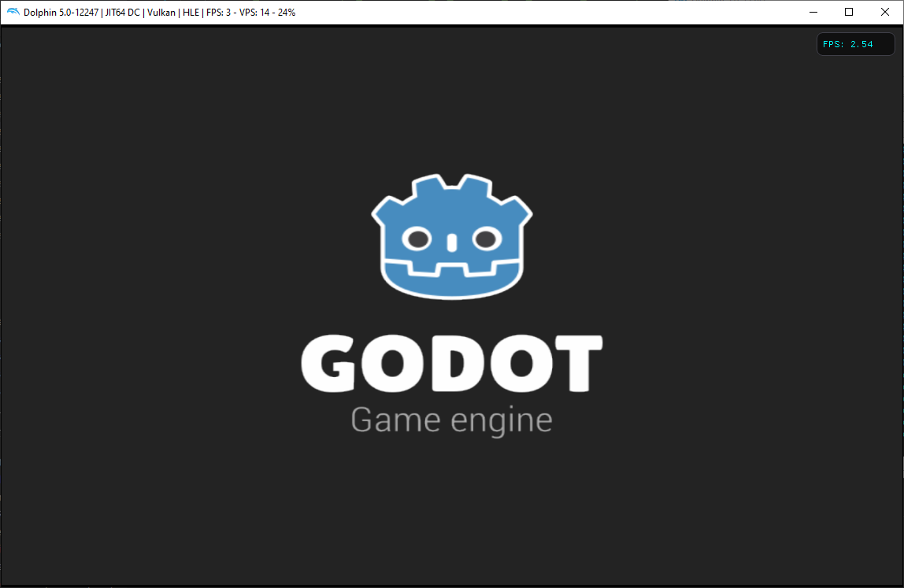This screenshot has width=904, height=588.
Task: Click the FPS: 2.54 counter overlay
Action: [x=855, y=44]
